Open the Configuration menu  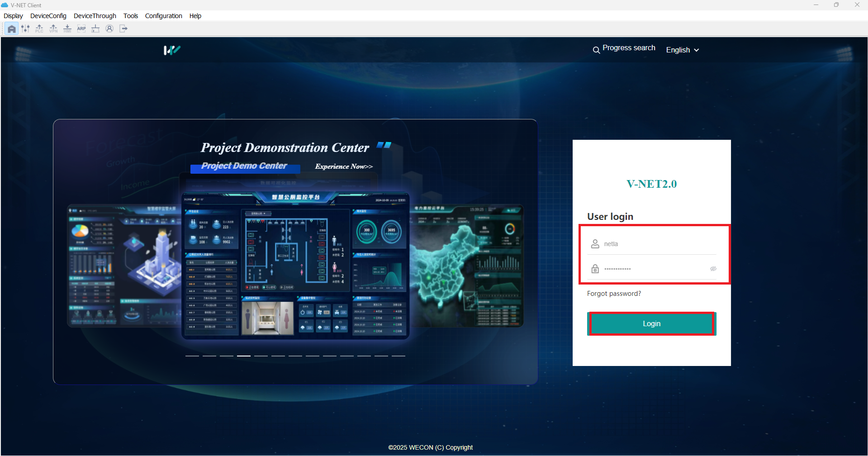(x=163, y=15)
